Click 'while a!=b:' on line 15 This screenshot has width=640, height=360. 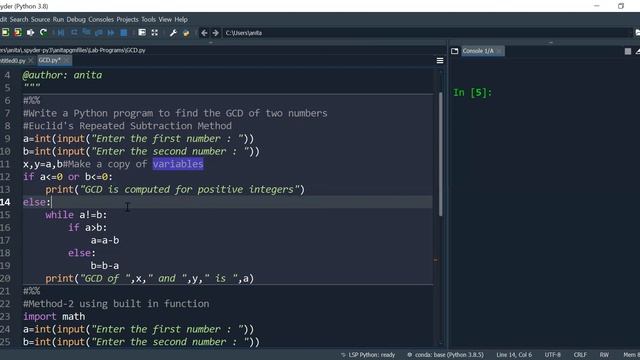pos(76,215)
